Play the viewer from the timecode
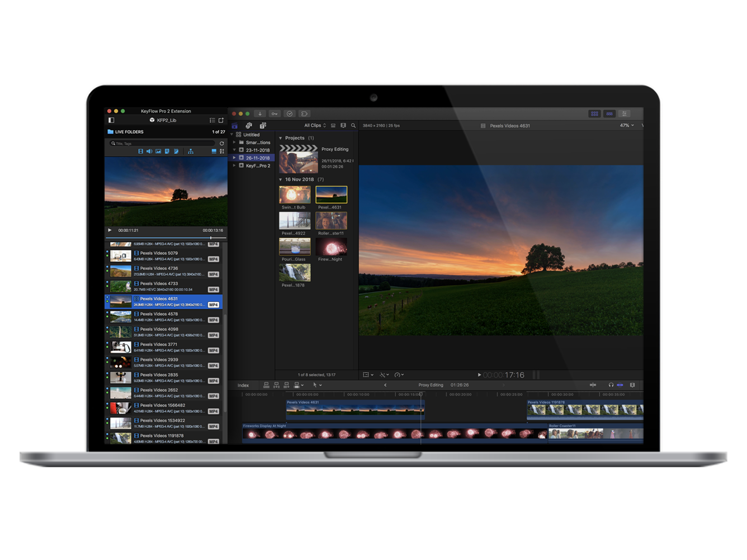Image resolution: width=747 pixels, height=560 pixels. [479, 375]
